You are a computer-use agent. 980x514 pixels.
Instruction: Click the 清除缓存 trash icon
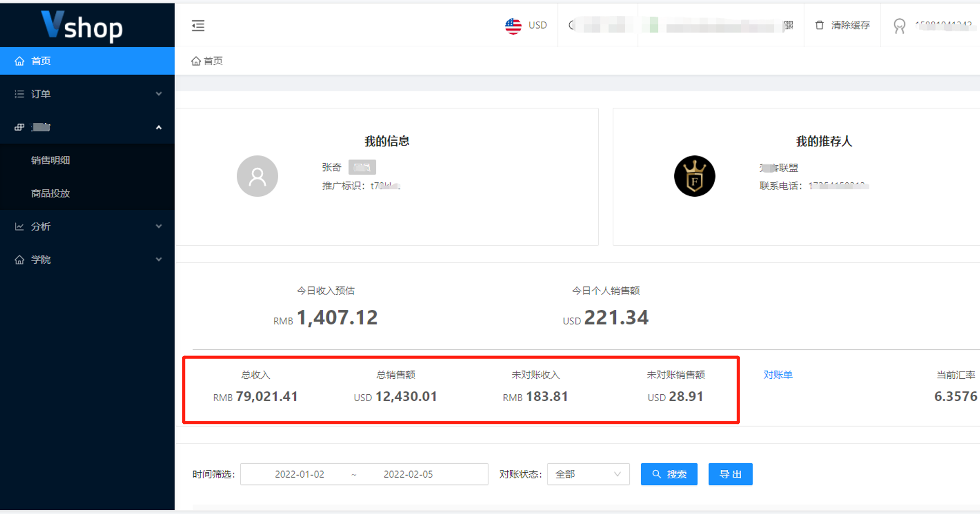tap(819, 25)
